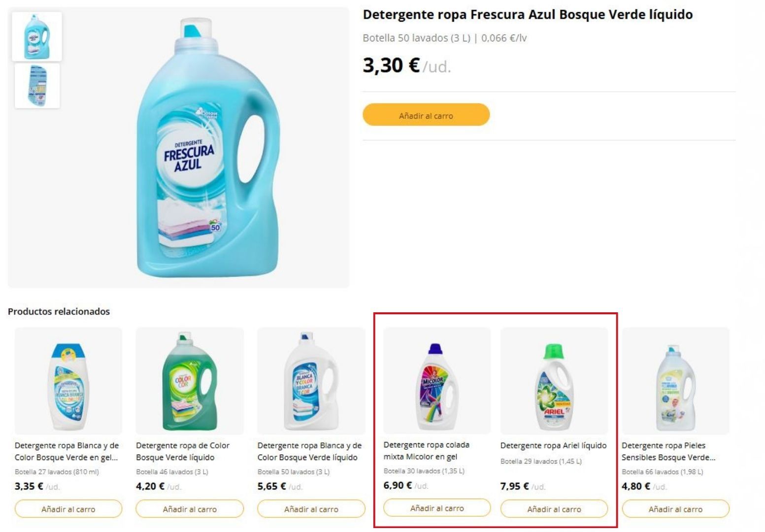Open the green Color Bosque Verde bottle image

tap(190, 381)
